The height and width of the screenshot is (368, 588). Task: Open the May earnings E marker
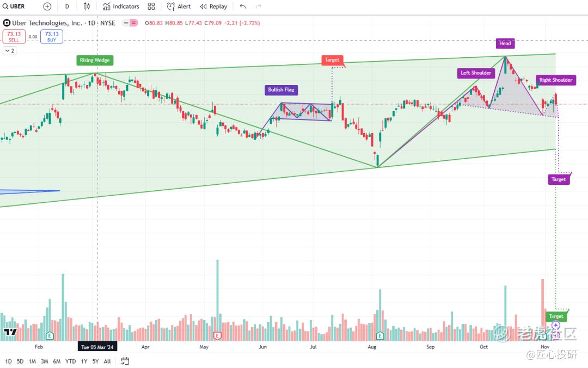point(217,335)
